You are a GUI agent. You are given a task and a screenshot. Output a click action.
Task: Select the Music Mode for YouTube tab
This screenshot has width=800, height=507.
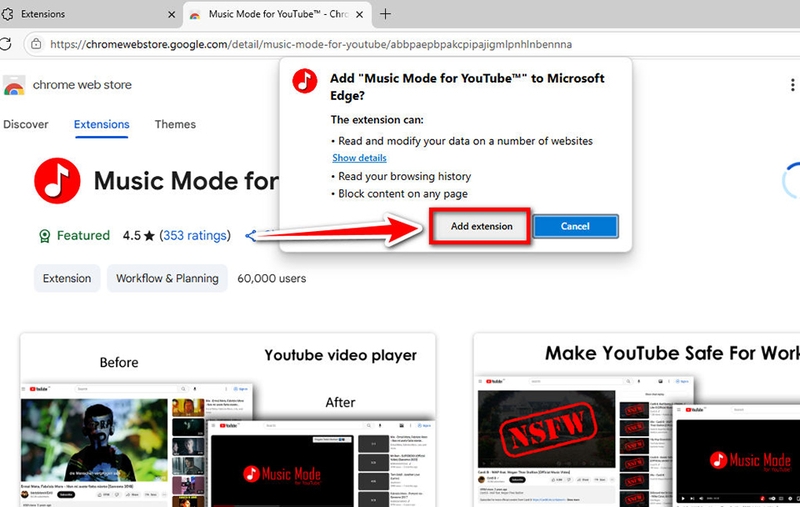(277, 14)
